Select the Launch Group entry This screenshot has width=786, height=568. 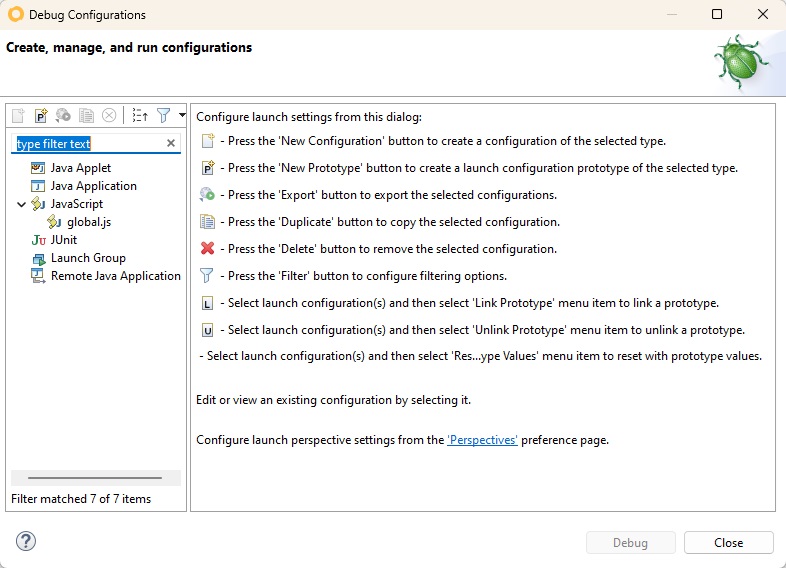point(88,258)
